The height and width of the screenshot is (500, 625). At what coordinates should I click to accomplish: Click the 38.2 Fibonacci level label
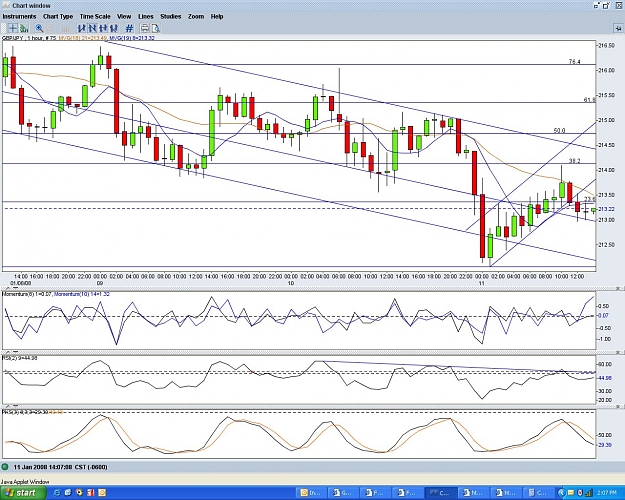(x=574, y=161)
